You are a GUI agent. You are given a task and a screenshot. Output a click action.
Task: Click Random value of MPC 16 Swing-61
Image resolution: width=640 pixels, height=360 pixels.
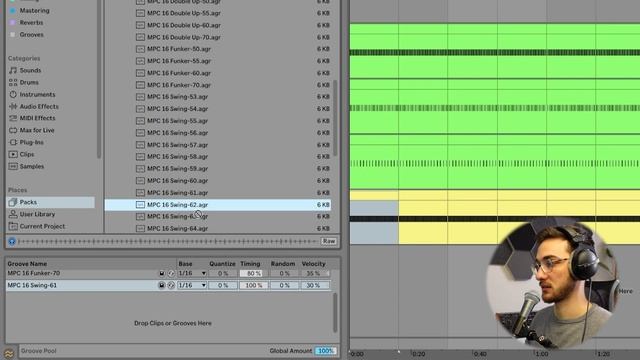pyautogui.click(x=284, y=285)
